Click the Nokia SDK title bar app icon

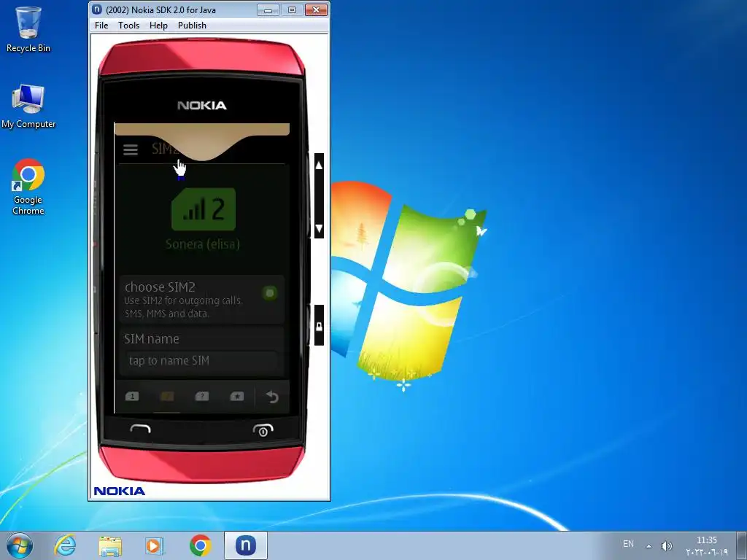pyautogui.click(x=97, y=9)
